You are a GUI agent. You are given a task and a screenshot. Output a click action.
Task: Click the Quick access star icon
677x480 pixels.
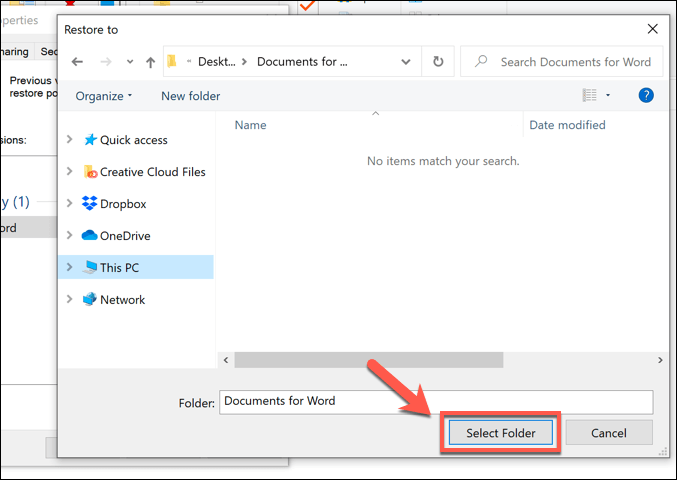tap(90, 139)
